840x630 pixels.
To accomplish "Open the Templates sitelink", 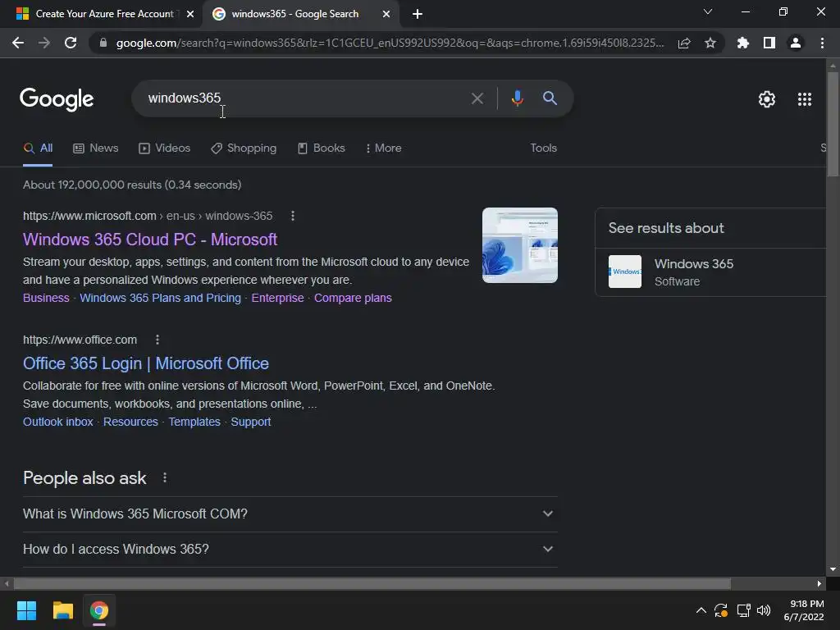I will [194, 422].
